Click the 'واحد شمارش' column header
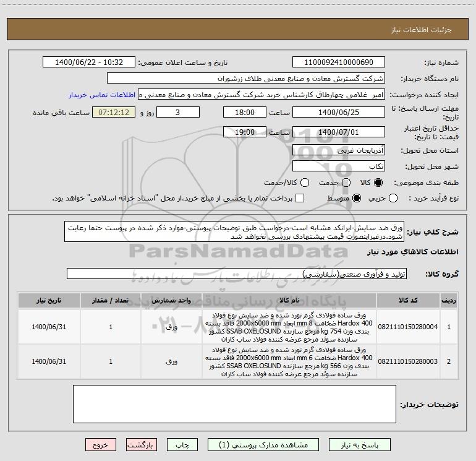 (x=171, y=300)
